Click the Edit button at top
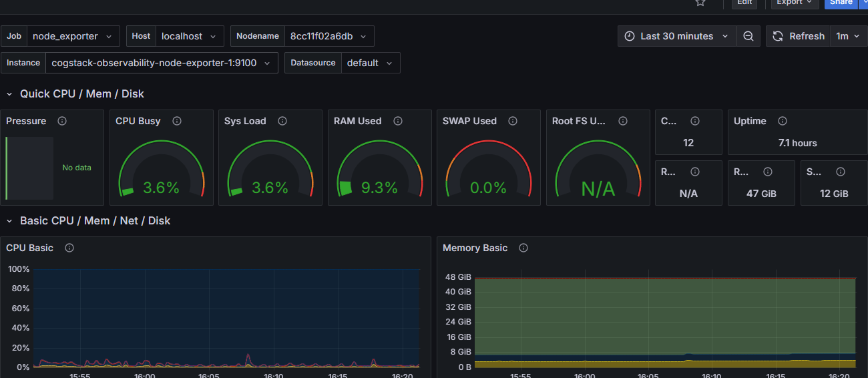Viewport: 868px width, 378px height. pyautogui.click(x=744, y=3)
